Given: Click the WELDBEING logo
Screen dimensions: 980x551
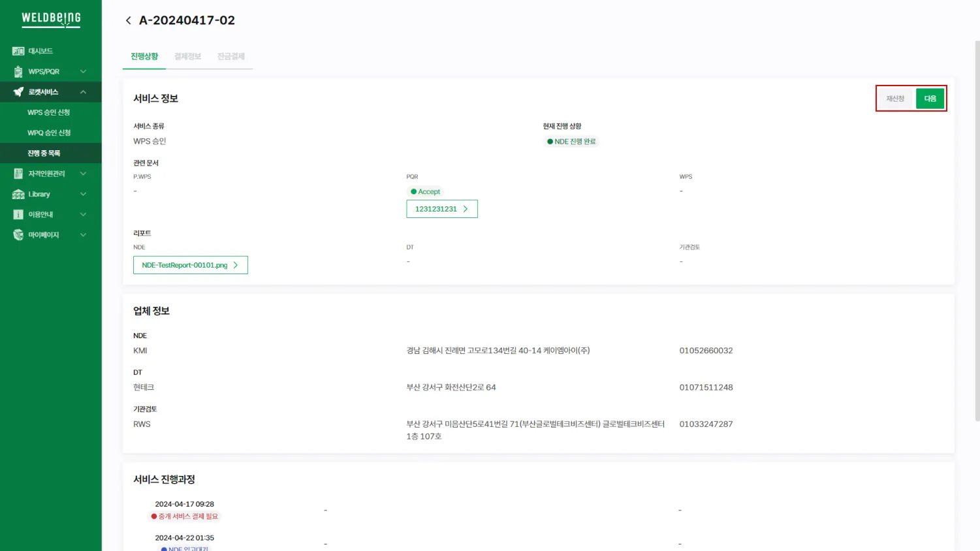Looking at the screenshot, I should click(x=51, y=19).
